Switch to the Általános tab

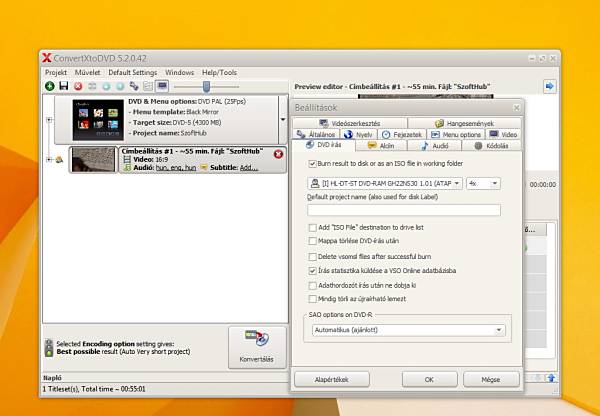click(x=316, y=134)
